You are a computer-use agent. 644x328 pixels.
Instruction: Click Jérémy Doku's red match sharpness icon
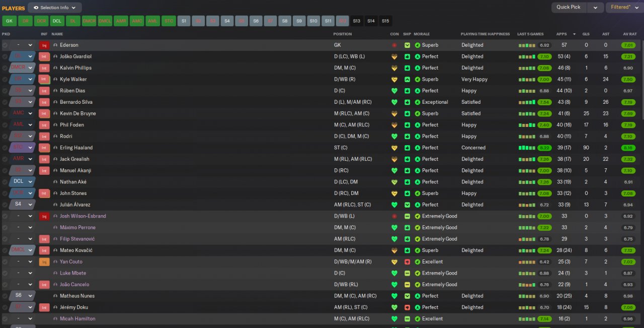click(407, 307)
